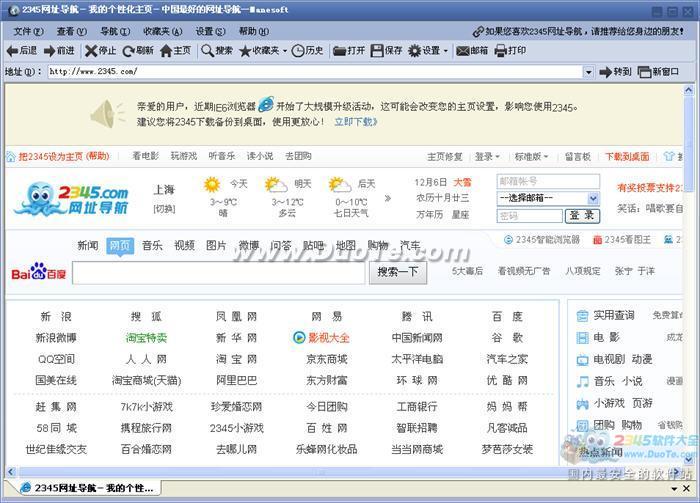The image size is (700, 503).
Task: Click the Baidu search input field
Action: click(219, 272)
